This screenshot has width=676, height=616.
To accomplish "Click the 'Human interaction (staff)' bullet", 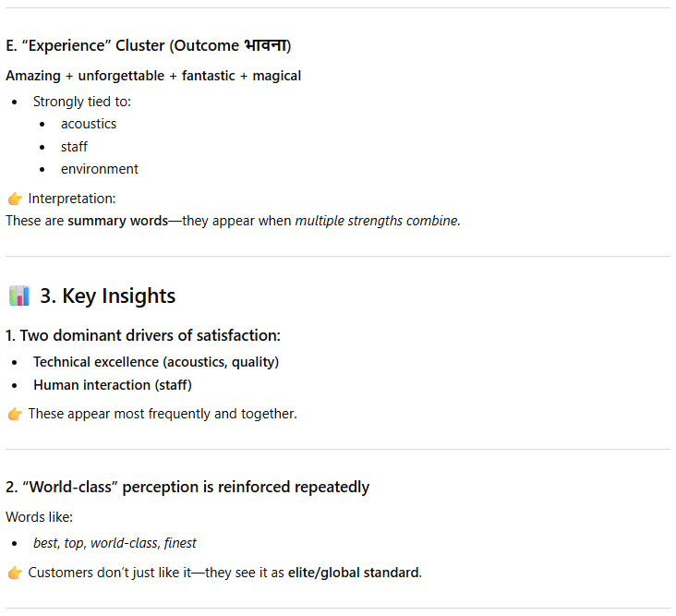I will pos(113,385).
